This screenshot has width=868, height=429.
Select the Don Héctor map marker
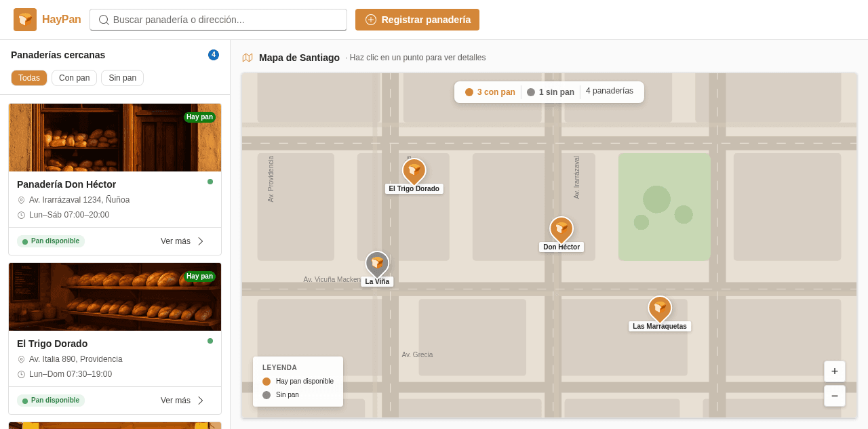click(x=561, y=230)
